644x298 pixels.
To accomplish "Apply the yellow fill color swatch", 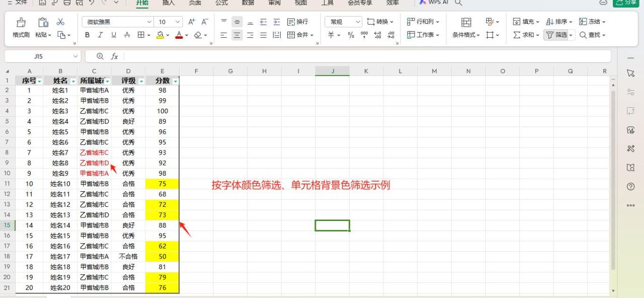I will coord(160,35).
